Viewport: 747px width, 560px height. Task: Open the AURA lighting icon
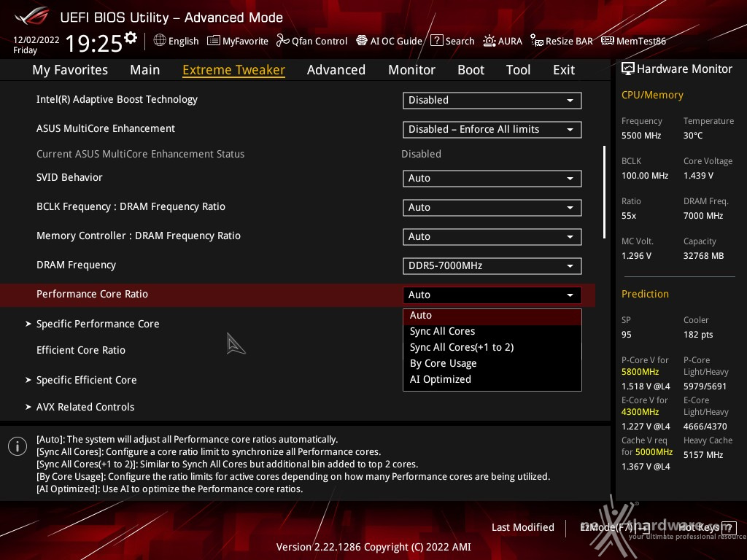click(x=489, y=41)
